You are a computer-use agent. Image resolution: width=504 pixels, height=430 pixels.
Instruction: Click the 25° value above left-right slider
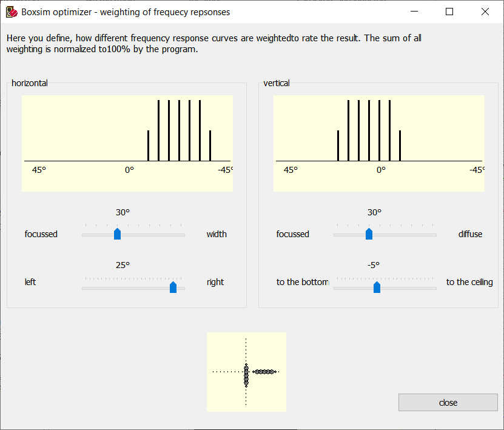123,265
